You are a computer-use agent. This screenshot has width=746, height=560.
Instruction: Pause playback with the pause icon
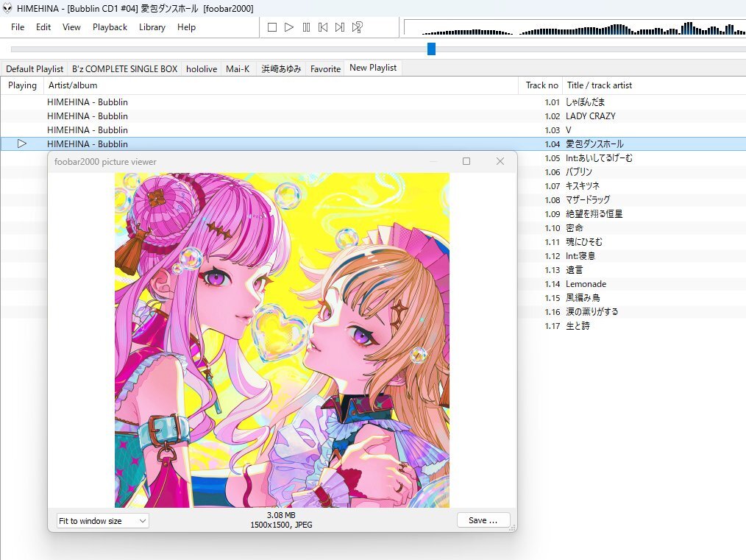306,27
